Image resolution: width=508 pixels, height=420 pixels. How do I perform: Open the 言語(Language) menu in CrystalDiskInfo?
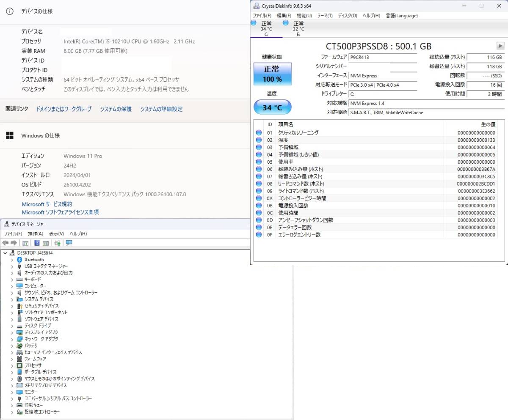402,16
